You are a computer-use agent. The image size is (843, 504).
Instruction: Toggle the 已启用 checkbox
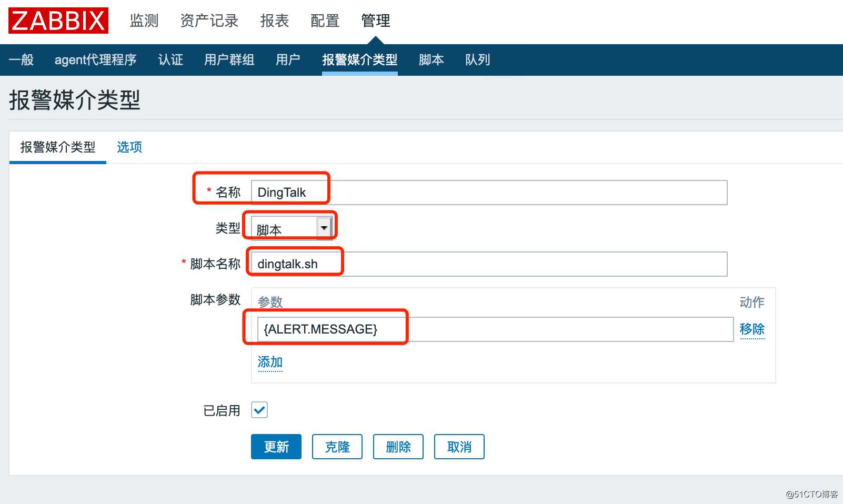(x=259, y=410)
